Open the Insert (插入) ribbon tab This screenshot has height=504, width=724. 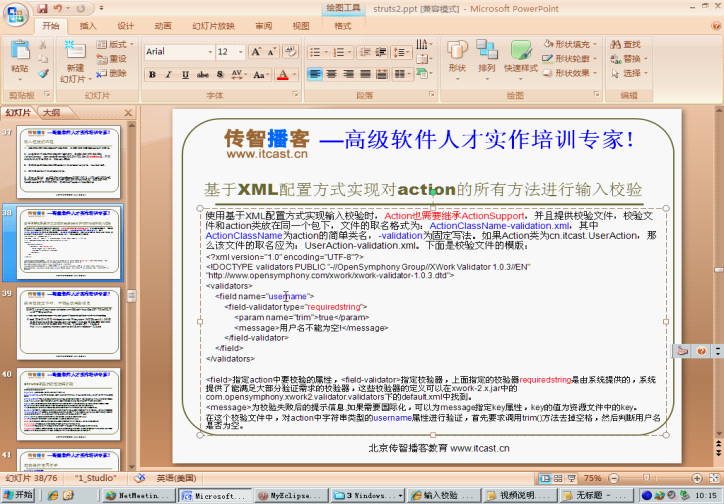click(x=88, y=26)
